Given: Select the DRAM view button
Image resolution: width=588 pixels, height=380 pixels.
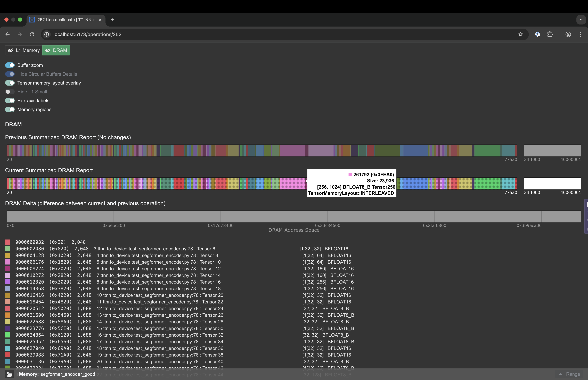Looking at the screenshot, I should pos(56,50).
